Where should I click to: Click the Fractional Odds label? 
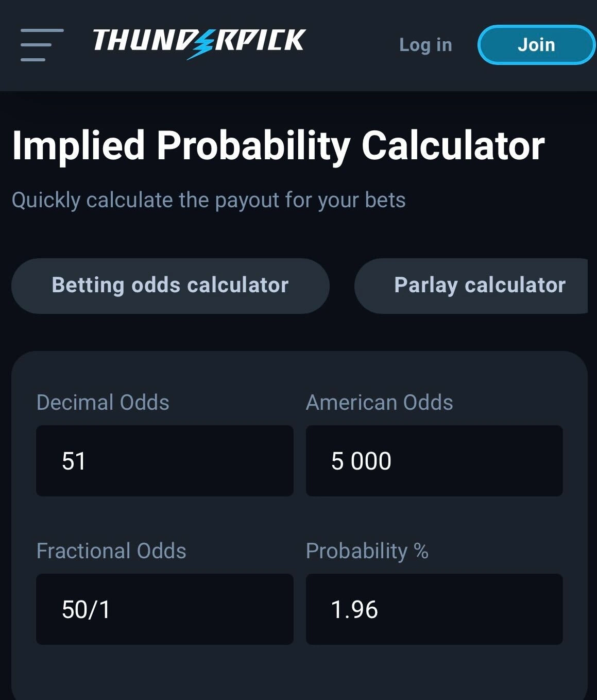[111, 551]
